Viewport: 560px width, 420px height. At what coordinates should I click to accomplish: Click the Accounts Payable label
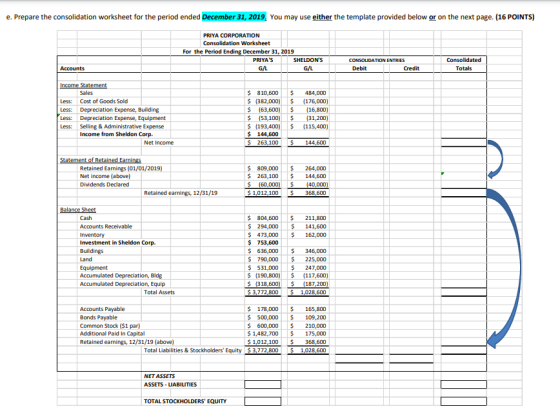pyautogui.click(x=102, y=309)
